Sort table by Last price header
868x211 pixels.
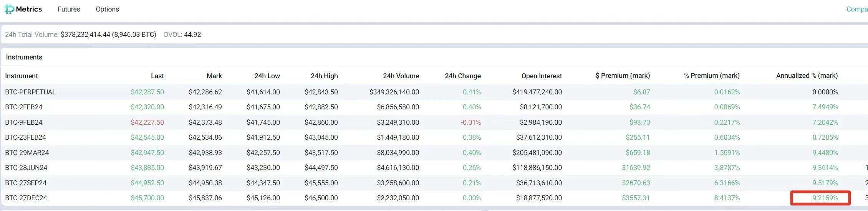tap(157, 76)
